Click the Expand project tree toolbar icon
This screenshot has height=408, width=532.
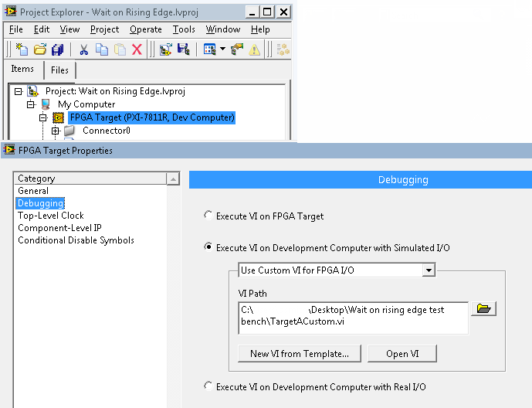click(165, 49)
